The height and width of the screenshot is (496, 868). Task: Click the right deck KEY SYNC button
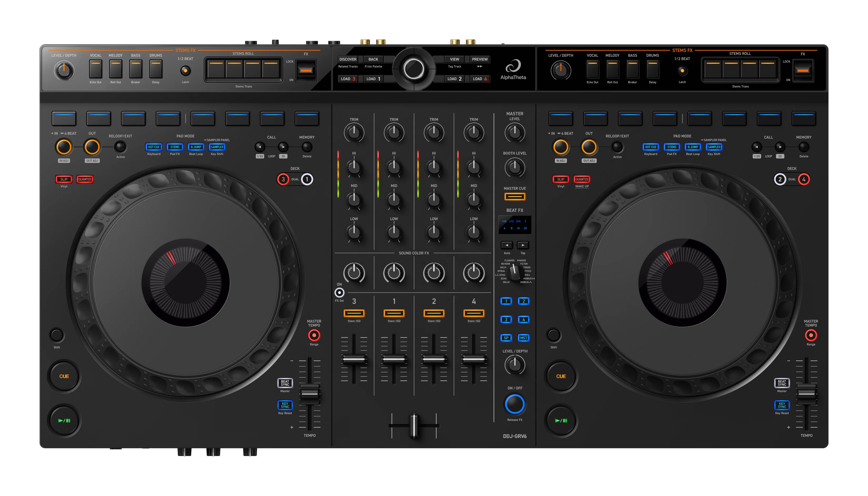click(x=782, y=405)
